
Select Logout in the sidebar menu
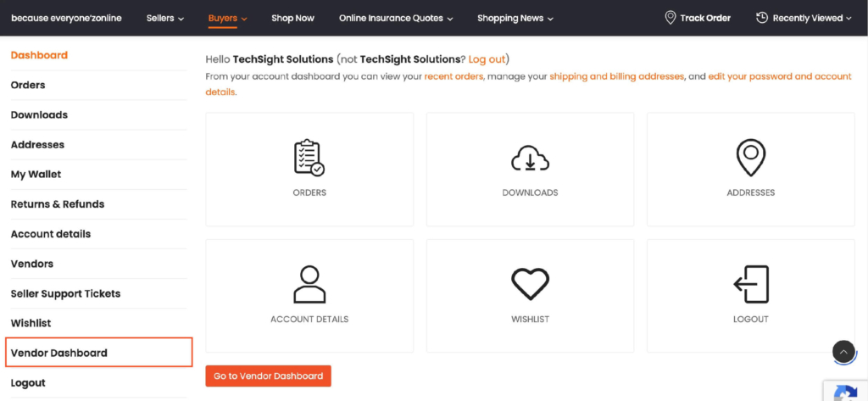(x=28, y=382)
